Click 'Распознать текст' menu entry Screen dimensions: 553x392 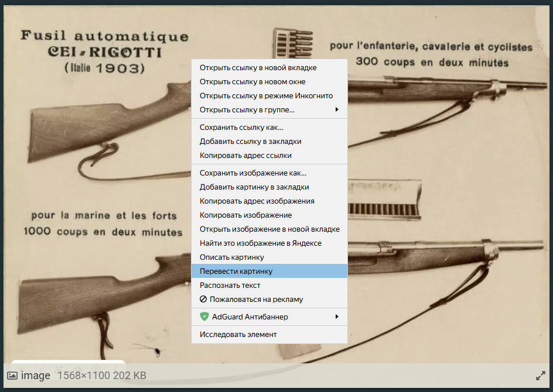click(230, 286)
